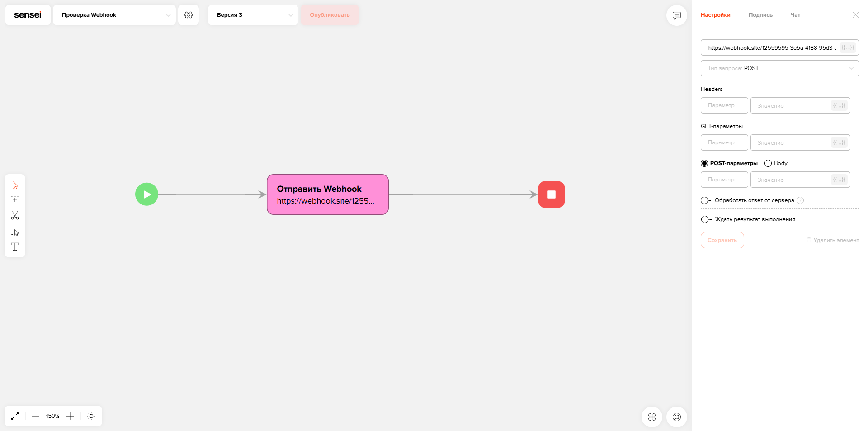The image size is (868, 431).
Task: Enable Ждать результат выполнения toggle
Action: point(706,219)
